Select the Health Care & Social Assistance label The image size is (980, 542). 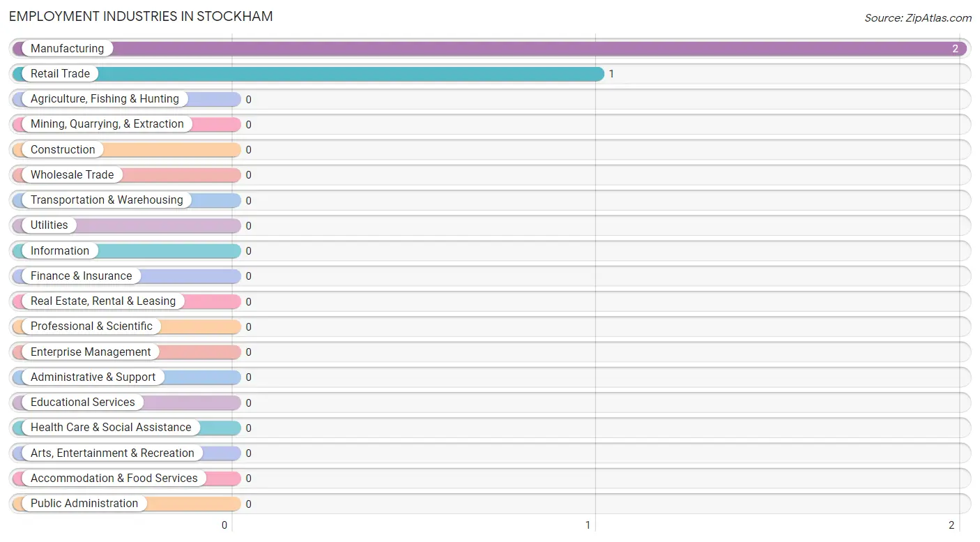click(x=111, y=428)
